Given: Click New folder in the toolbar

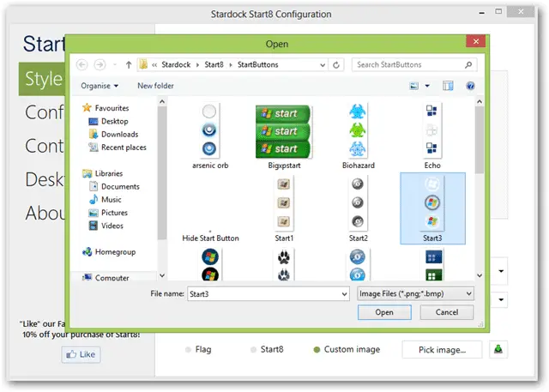Looking at the screenshot, I should click(x=155, y=86).
